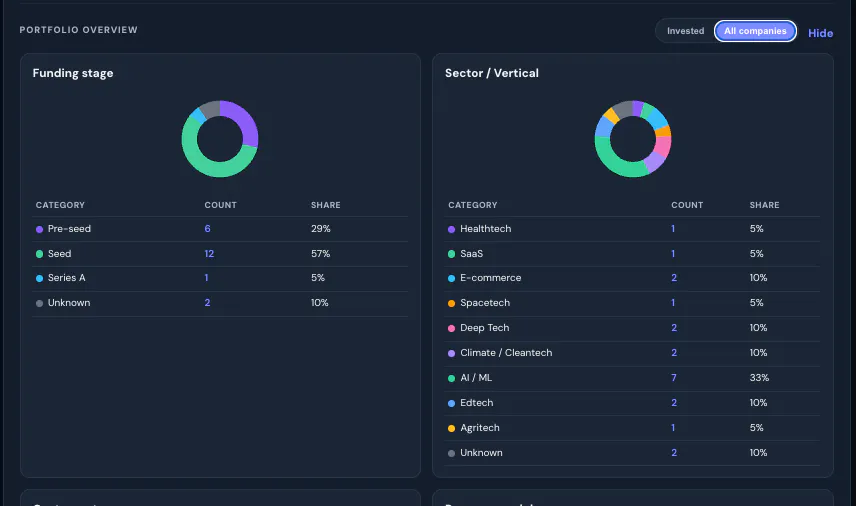856x506 pixels.
Task: Click the E-commerce category label
Action: coord(491,278)
